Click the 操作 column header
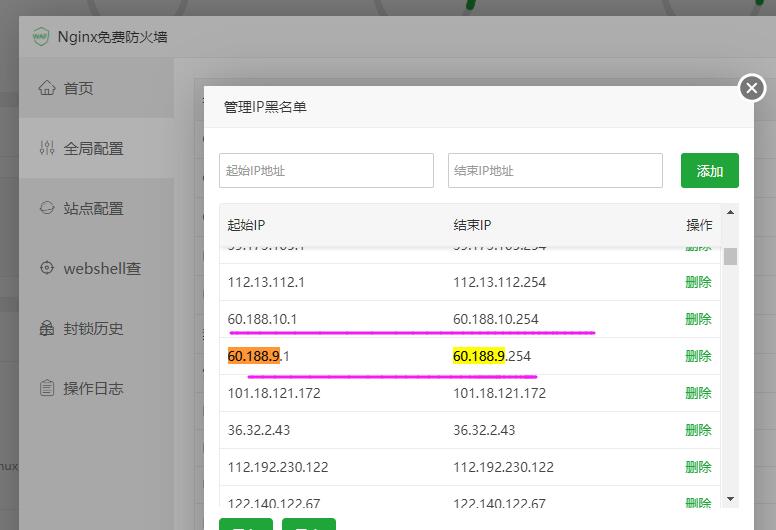Viewport: 776px width, 530px height. (x=699, y=225)
